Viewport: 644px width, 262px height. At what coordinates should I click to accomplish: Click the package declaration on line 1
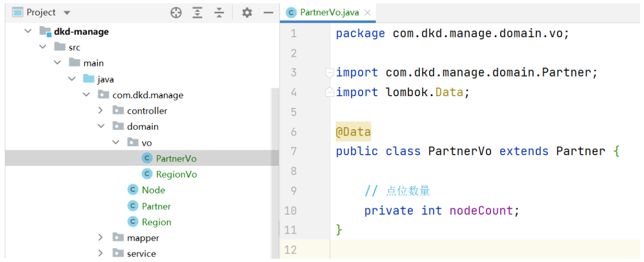point(452,33)
